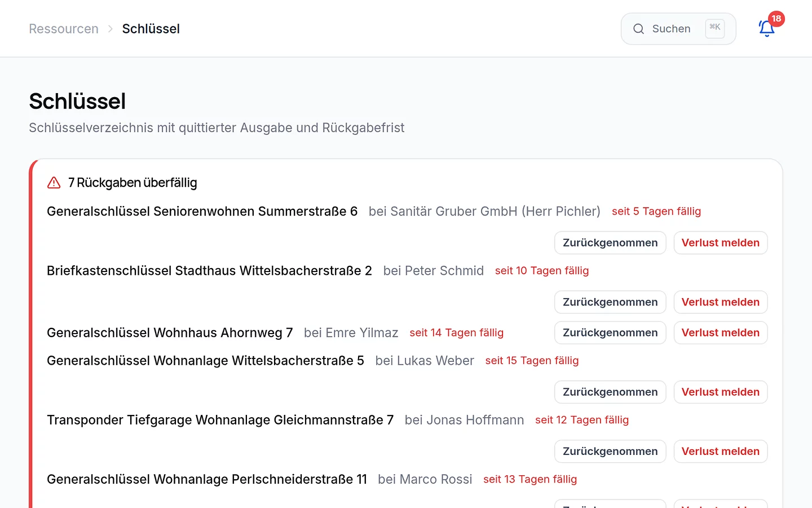The image size is (812, 508).
Task: Select the Schlüssel breadcrumb item
Action: point(151,29)
